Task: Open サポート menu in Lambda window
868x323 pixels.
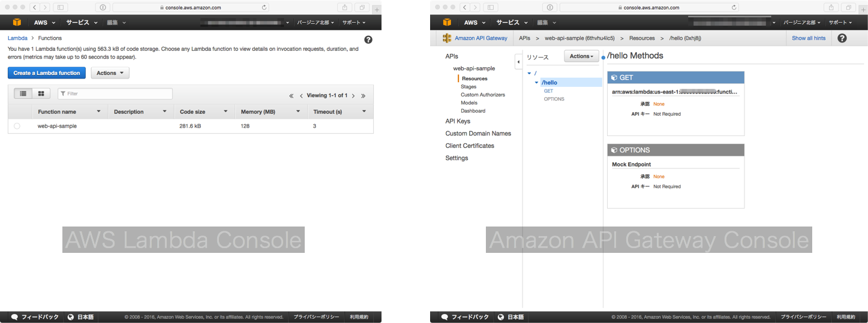Action: (x=353, y=22)
